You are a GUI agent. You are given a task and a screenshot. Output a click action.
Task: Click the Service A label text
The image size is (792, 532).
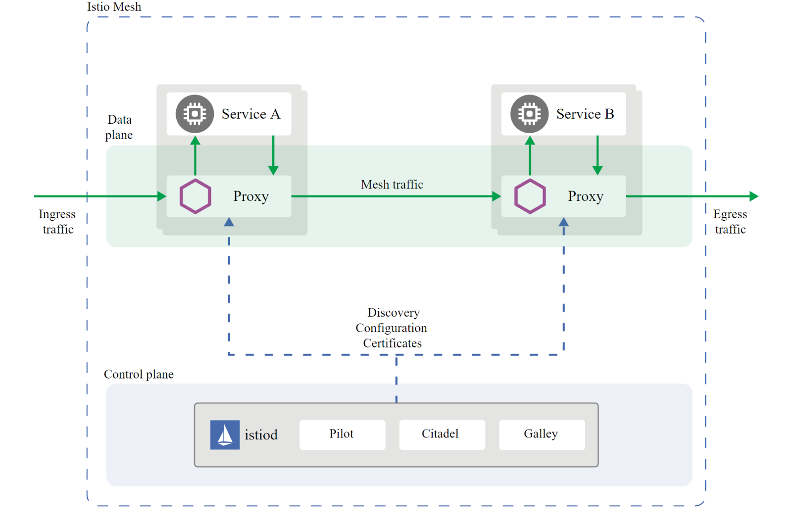pos(250,114)
